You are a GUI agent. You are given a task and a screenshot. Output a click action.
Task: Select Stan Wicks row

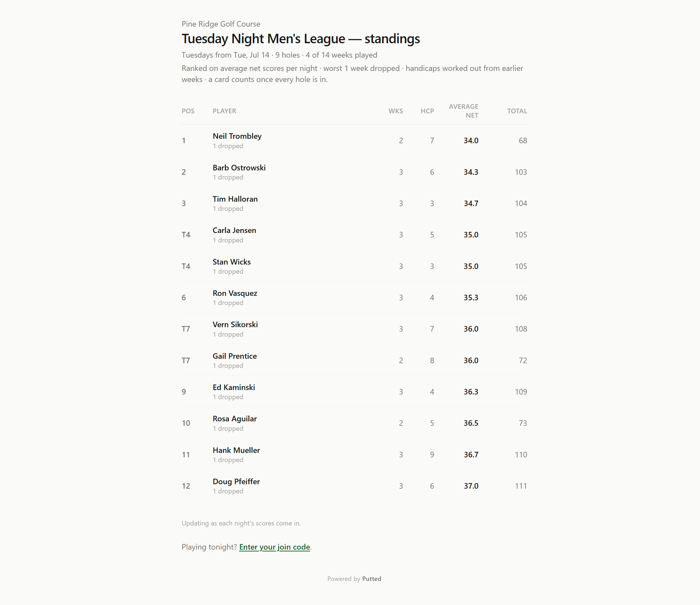(x=354, y=266)
